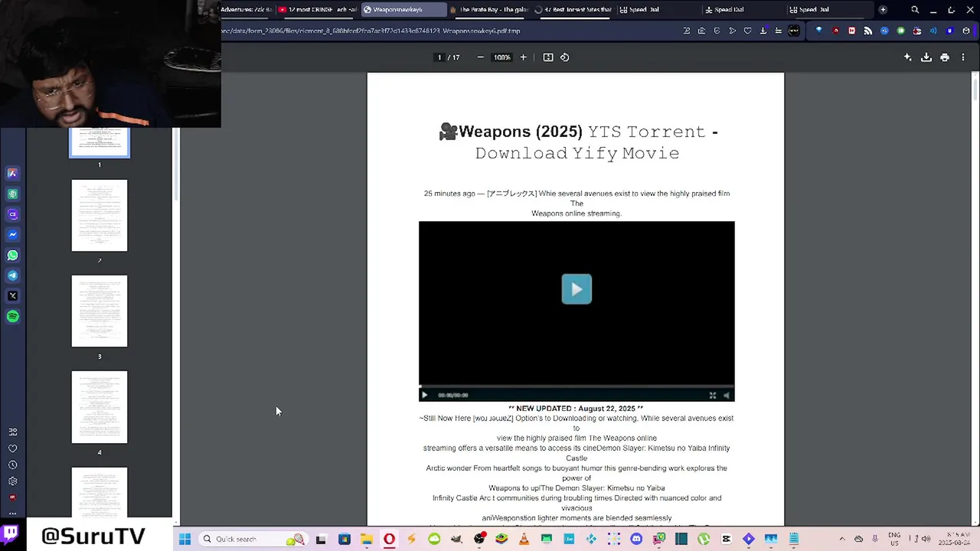980x551 pixels.
Task: Open Aria AI in Opera sidebar
Action: click(x=12, y=174)
